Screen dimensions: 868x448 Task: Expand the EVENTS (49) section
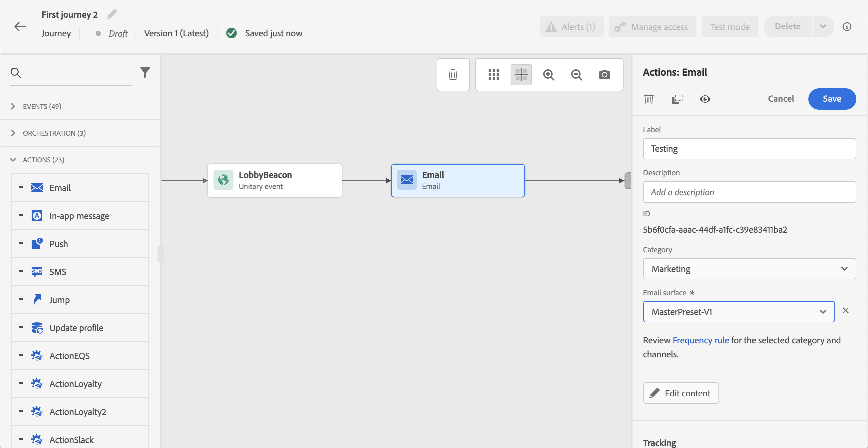tap(42, 107)
